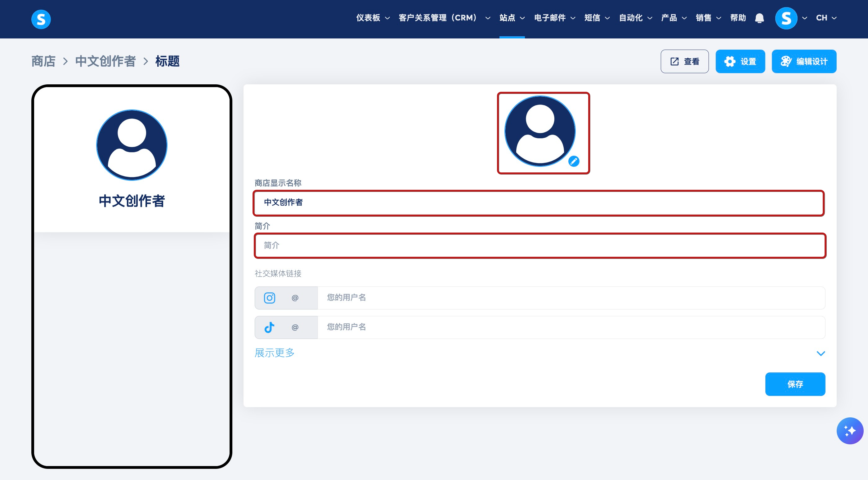This screenshot has width=868, height=480.
Task: Click the Instagram icon
Action: click(x=269, y=298)
